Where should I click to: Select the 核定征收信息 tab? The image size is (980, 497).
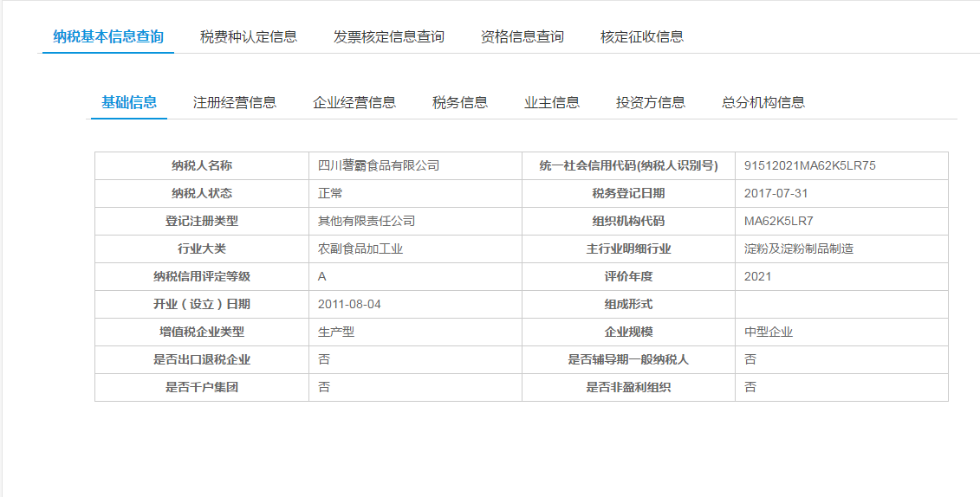(642, 36)
